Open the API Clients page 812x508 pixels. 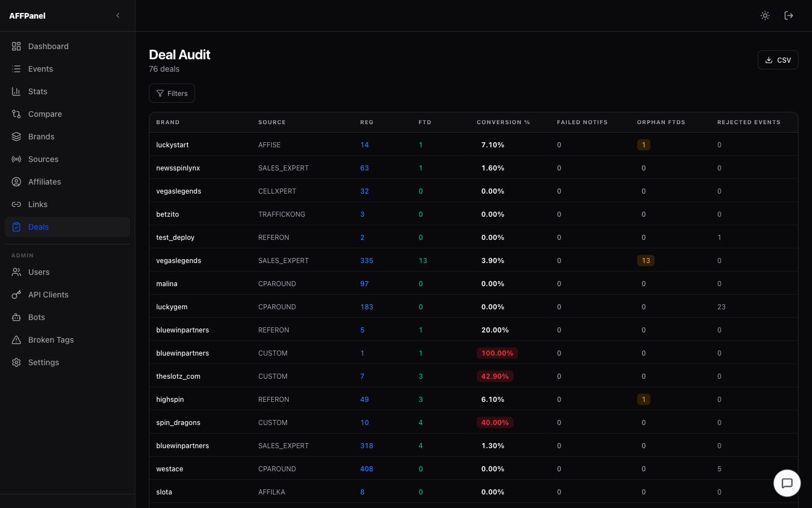(48, 294)
